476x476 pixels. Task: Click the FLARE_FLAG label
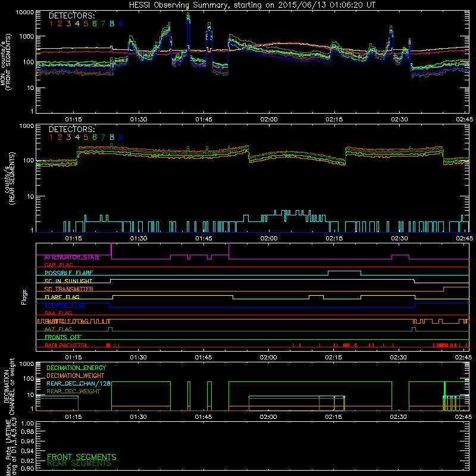point(62,297)
